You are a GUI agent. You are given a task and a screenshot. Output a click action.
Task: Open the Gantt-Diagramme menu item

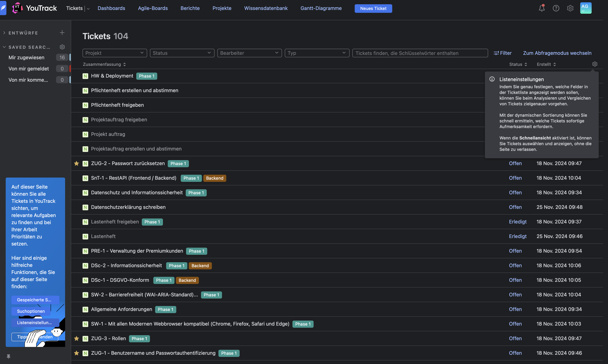pos(321,8)
